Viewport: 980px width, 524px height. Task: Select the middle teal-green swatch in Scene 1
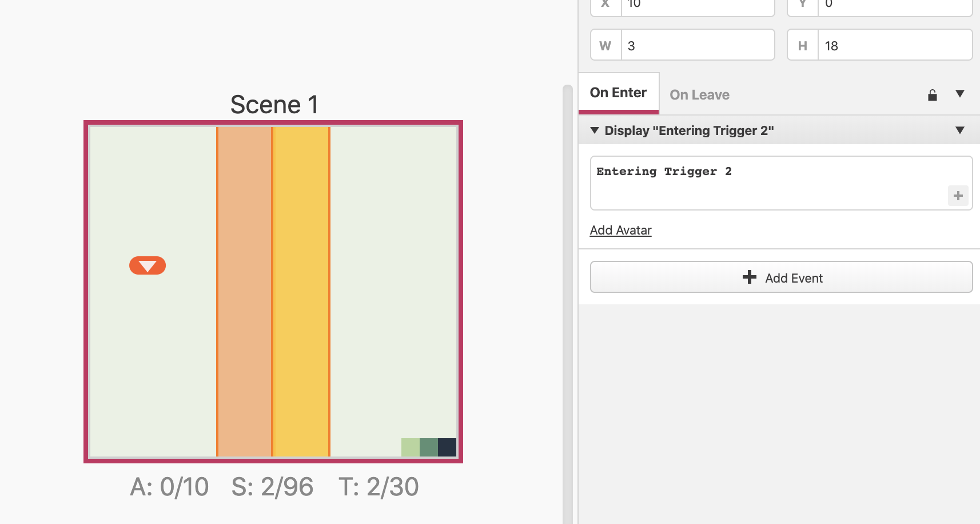click(x=428, y=447)
